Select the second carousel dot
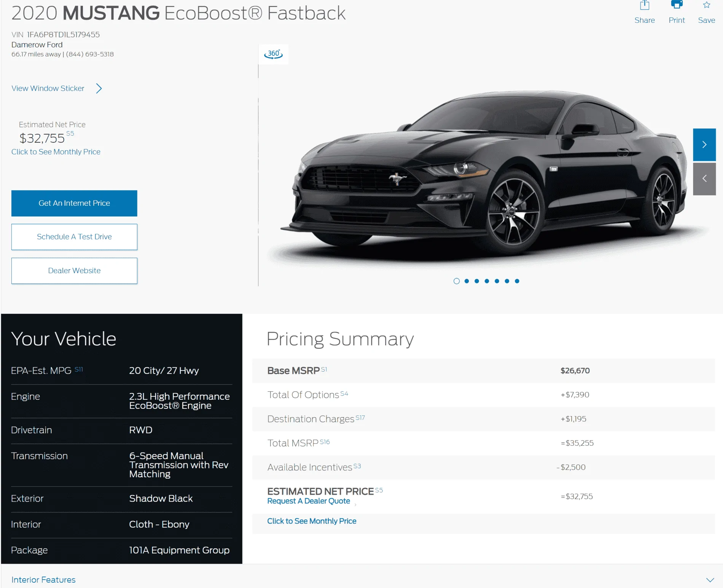This screenshot has height=588, width=723. (467, 281)
